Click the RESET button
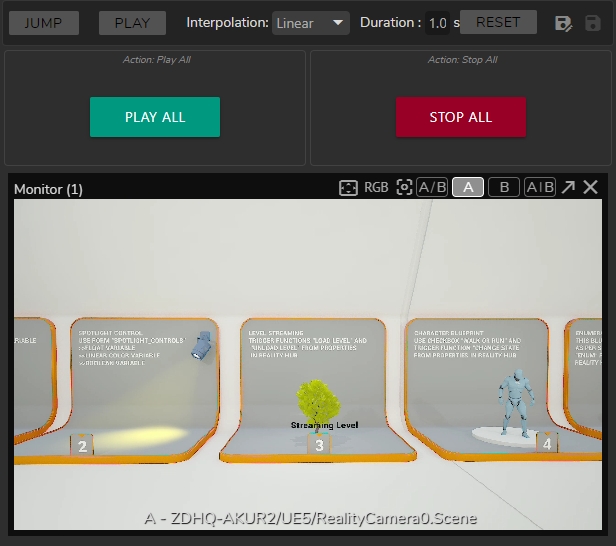616x546 pixels. (x=498, y=22)
